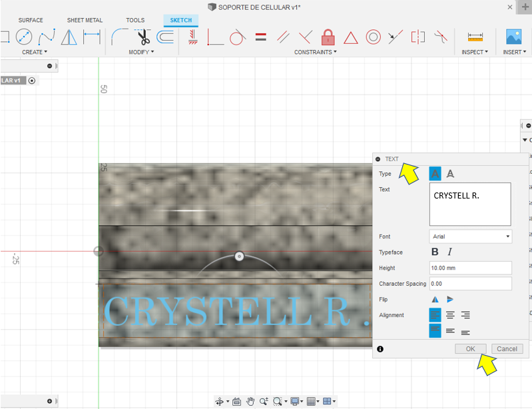Apply the symmetry constraint

[x=418, y=37]
